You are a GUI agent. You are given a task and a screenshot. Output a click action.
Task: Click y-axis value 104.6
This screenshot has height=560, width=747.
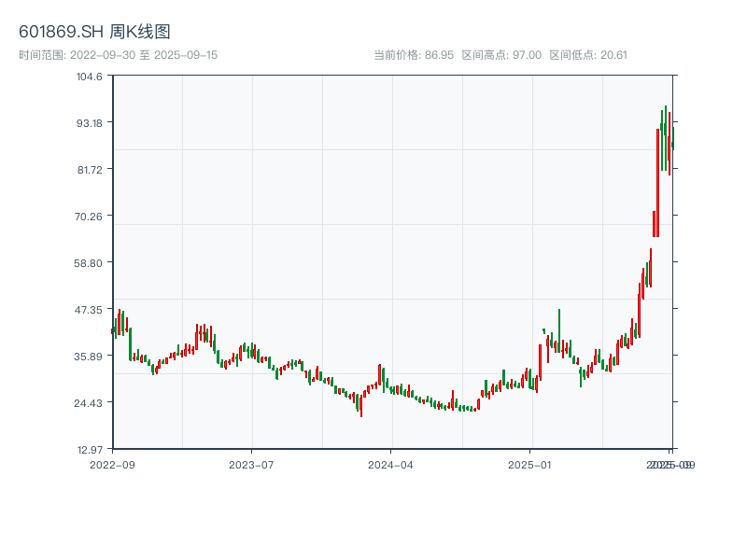tap(90, 77)
